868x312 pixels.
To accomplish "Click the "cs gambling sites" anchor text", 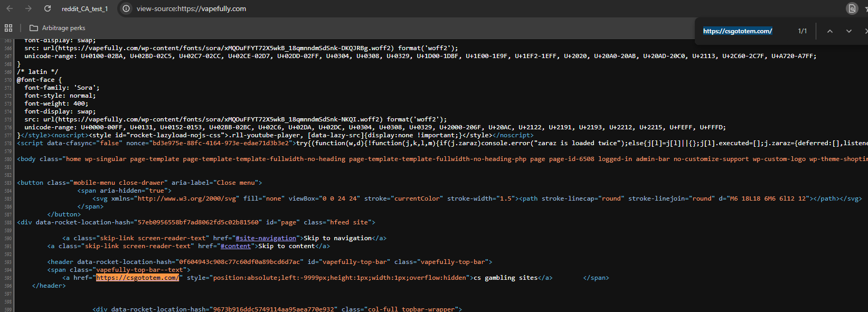I will 505,278.
